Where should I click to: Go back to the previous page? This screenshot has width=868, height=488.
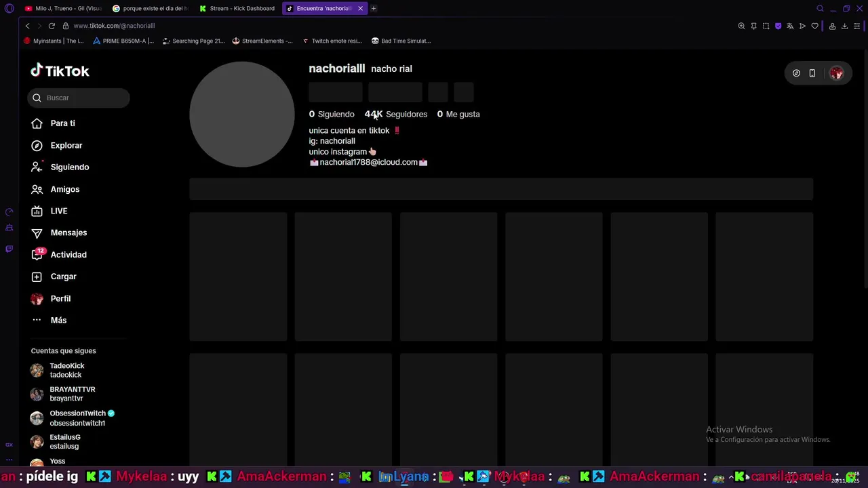coord(27,26)
